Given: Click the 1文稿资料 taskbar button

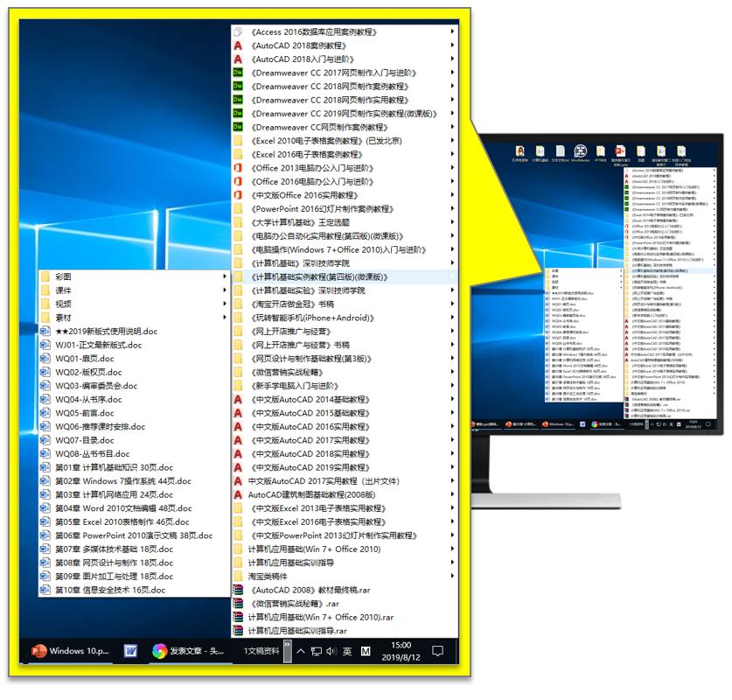Looking at the screenshot, I should point(262,652).
